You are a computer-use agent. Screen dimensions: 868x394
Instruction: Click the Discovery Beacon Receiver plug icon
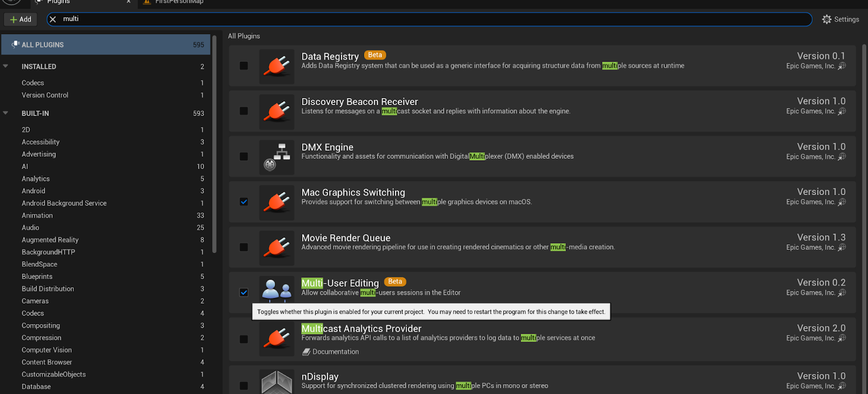coord(277,112)
